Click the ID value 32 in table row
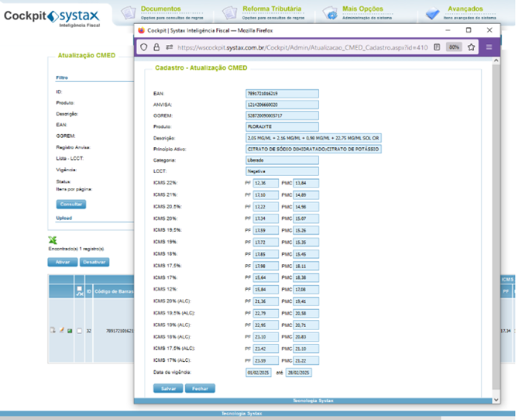Viewport: 522px width, 420px height. click(88, 331)
